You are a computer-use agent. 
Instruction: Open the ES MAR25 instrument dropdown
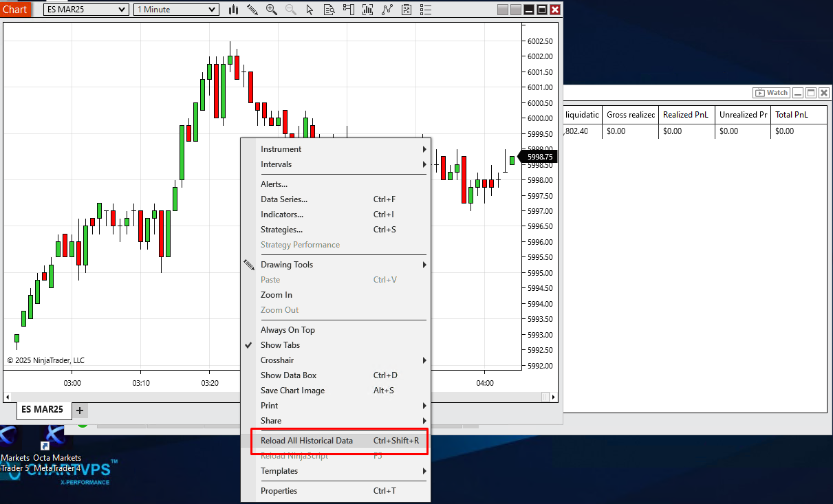coord(86,10)
